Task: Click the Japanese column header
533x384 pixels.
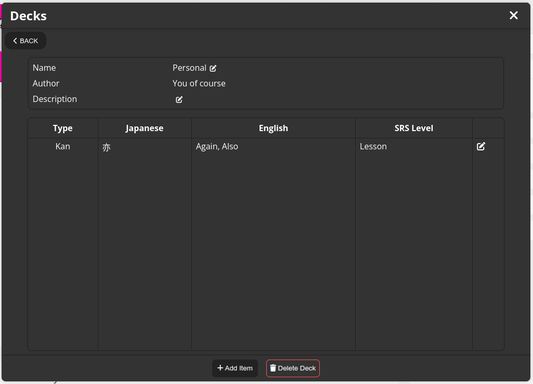Action: (x=144, y=128)
